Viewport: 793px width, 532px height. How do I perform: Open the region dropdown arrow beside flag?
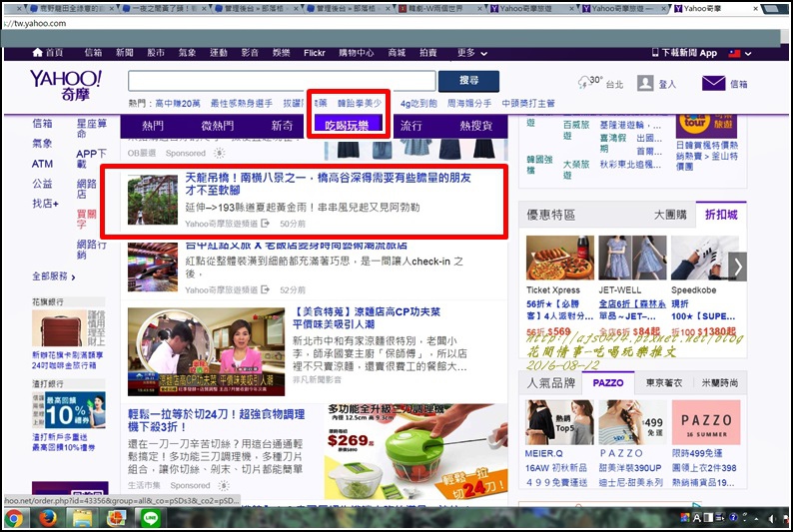(x=748, y=53)
